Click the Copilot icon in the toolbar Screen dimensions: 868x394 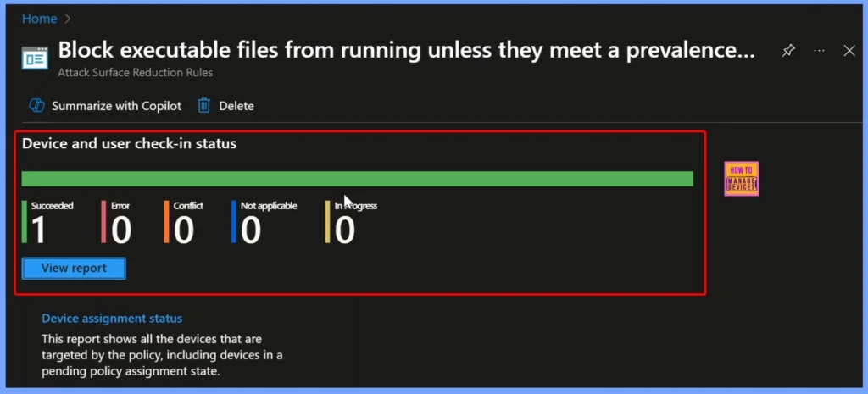coord(36,106)
